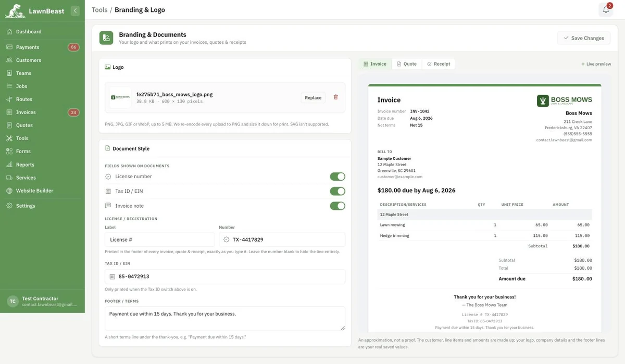Click the Routes signpost icon
Screen dimensions: 625x364
(x=9, y=99)
